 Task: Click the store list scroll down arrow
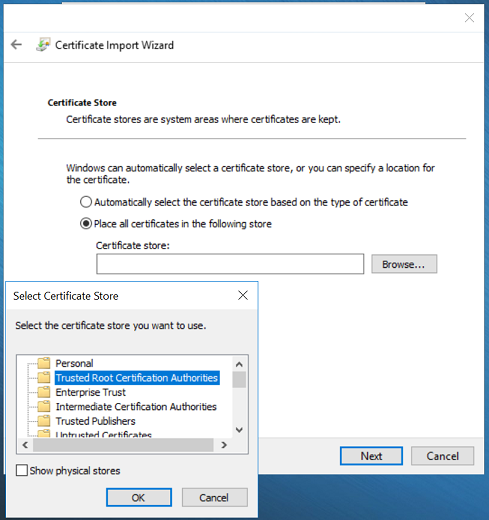tap(239, 430)
